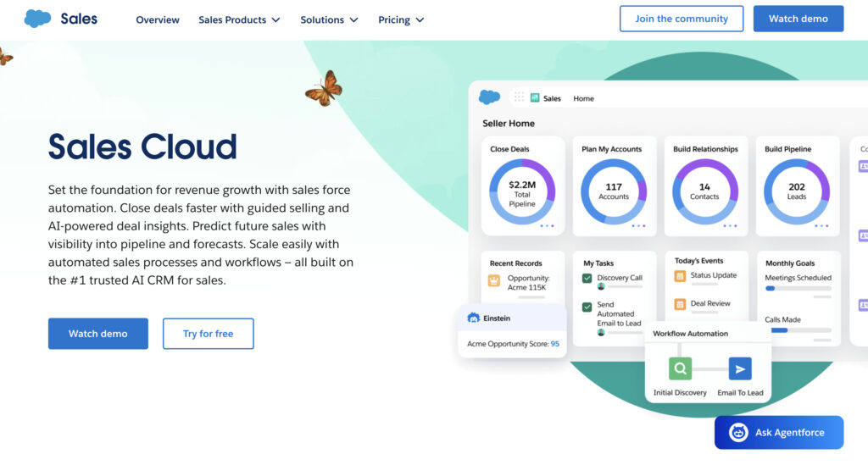Click the Workflow Automation title

click(x=690, y=334)
